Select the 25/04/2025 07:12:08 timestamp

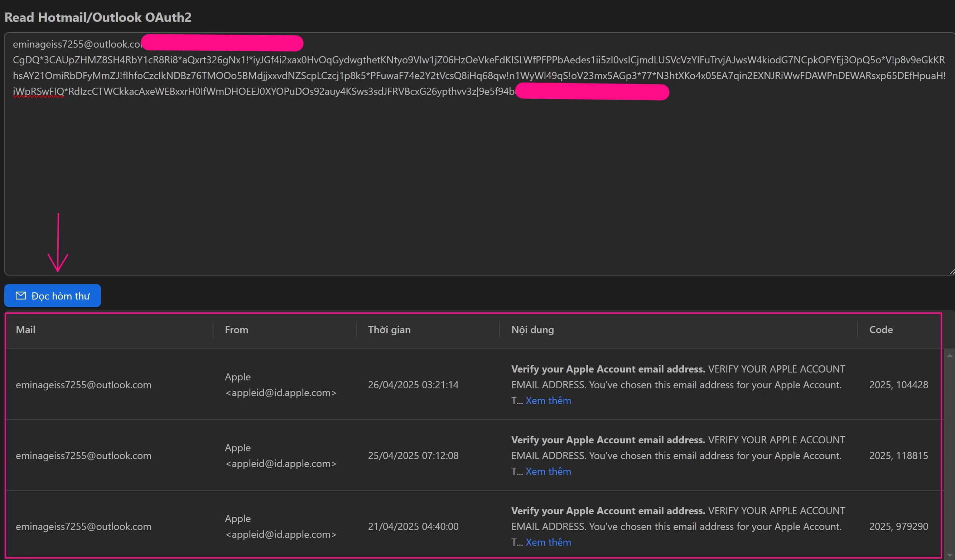click(x=413, y=455)
